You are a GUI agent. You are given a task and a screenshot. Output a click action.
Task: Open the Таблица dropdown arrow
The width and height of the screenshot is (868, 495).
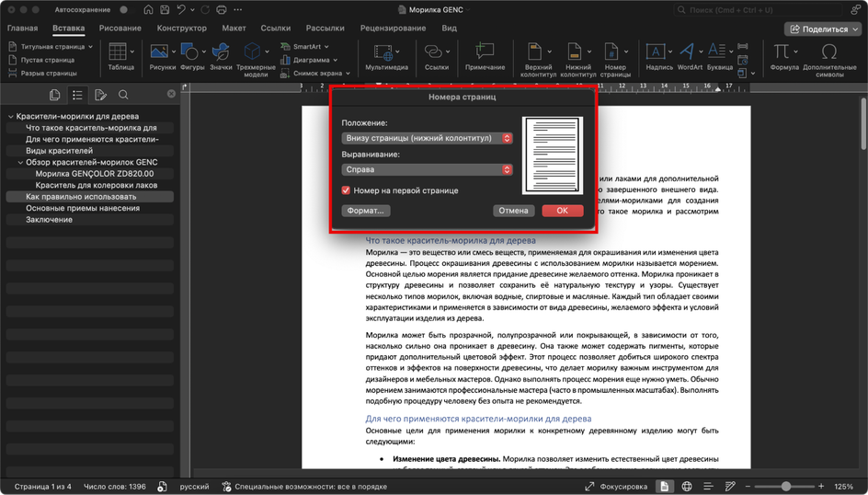point(132,52)
